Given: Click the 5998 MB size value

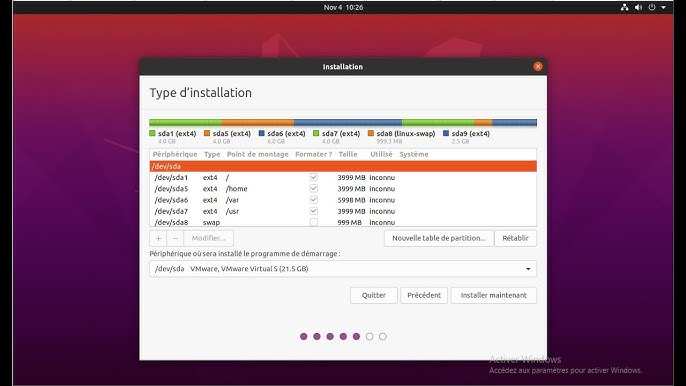Looking at the screenshot, I should tap(351, 200).
